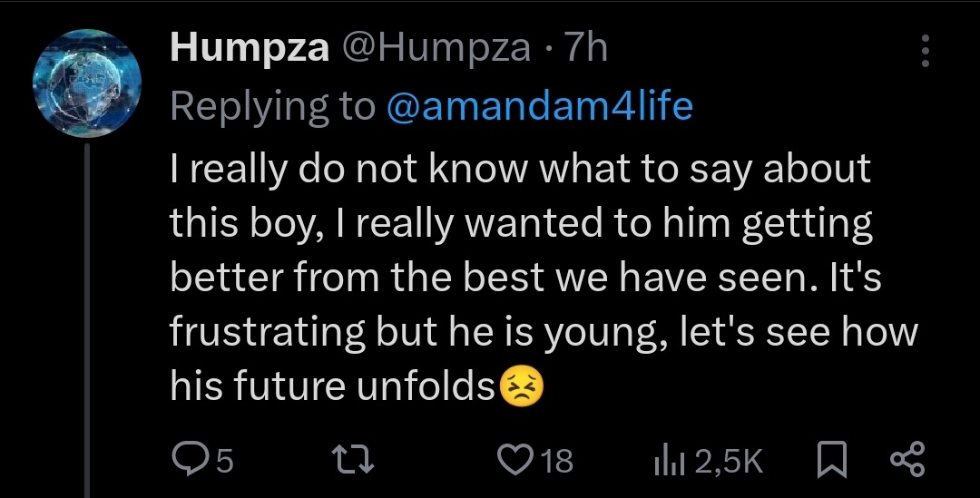Click the 7h timestamp
The image size is (980, 498).
click(x=586, y=47)
